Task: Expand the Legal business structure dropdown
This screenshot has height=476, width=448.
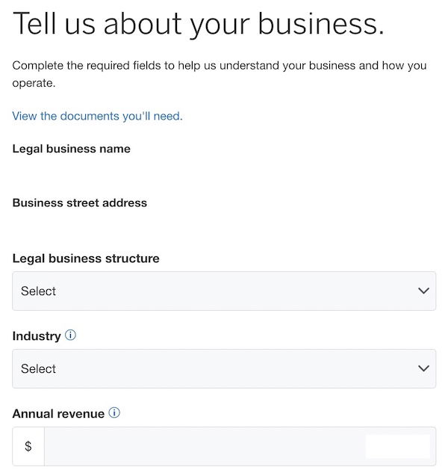Action: (224, 291)
